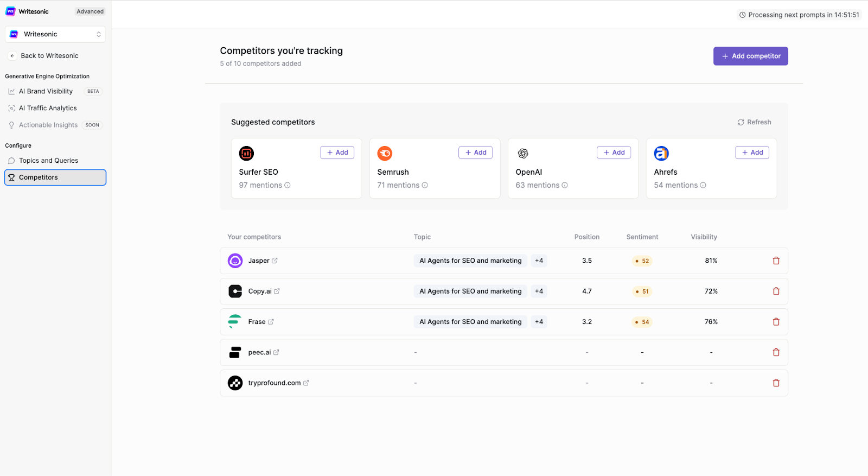Open Jasper external link icon
Image resolution: width=868 pixels, height=476 pixels.
tap(275, 261)
